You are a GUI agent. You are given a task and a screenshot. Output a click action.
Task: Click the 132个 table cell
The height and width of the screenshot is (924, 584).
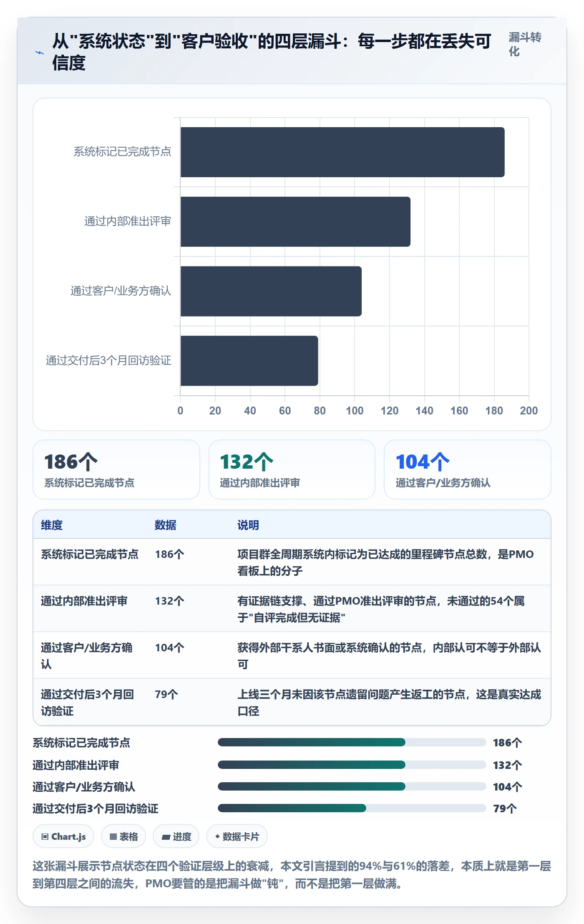[x=170, y=601]
